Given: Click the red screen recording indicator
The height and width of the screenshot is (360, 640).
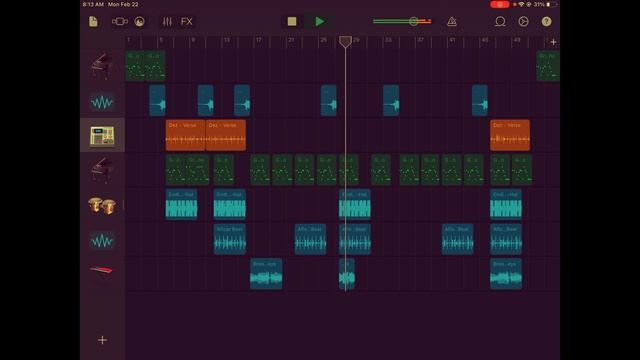Looking at the screenshot, I should pos(499,4).
